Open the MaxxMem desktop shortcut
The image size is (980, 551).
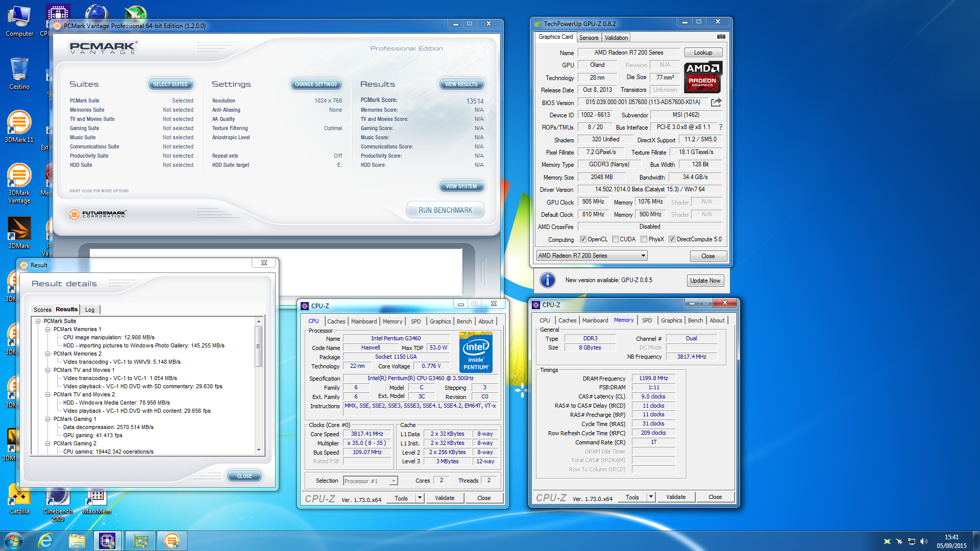(x=96, y=500)
